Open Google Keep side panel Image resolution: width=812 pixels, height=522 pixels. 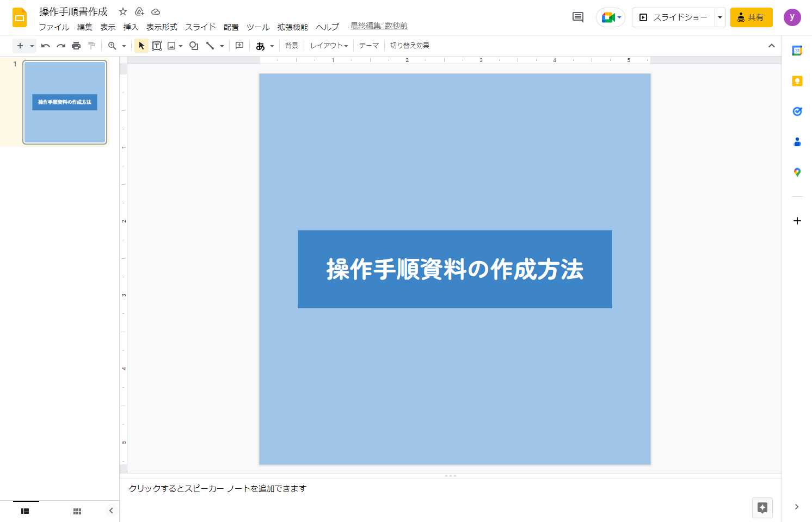pyautogui.click(x=797, y=81)
